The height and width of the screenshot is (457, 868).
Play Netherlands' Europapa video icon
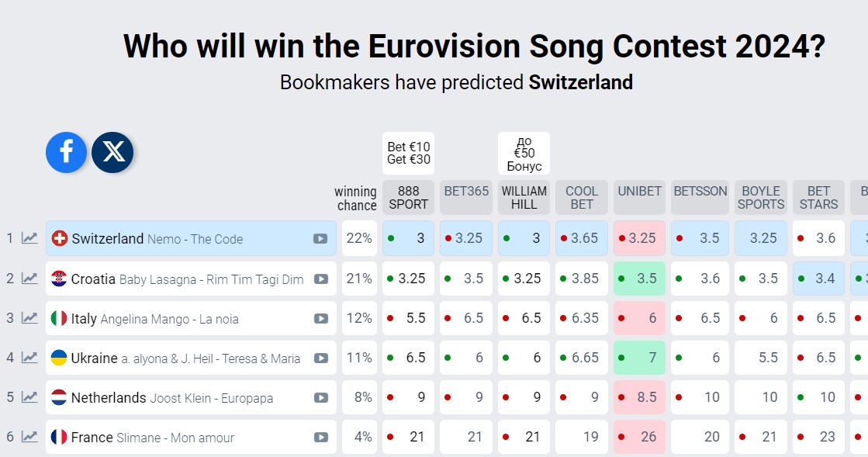(x=320, y=398)
